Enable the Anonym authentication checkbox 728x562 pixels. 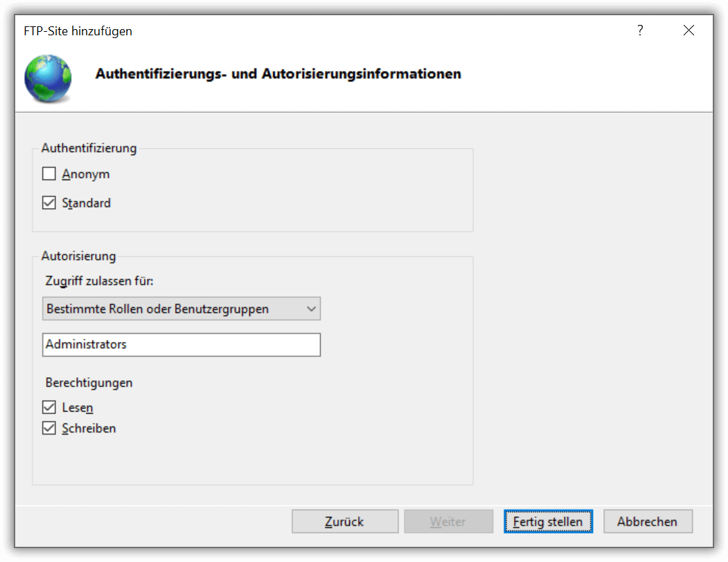[x=48, y=174]
